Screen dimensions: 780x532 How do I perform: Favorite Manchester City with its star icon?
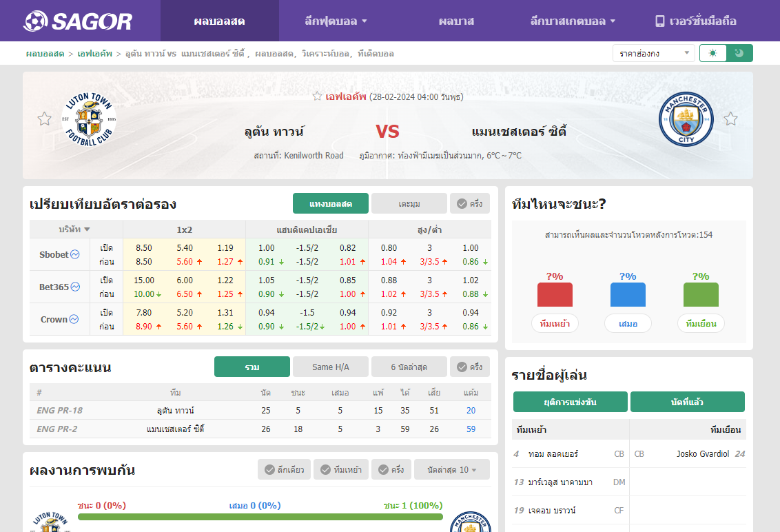click(730, 119)
